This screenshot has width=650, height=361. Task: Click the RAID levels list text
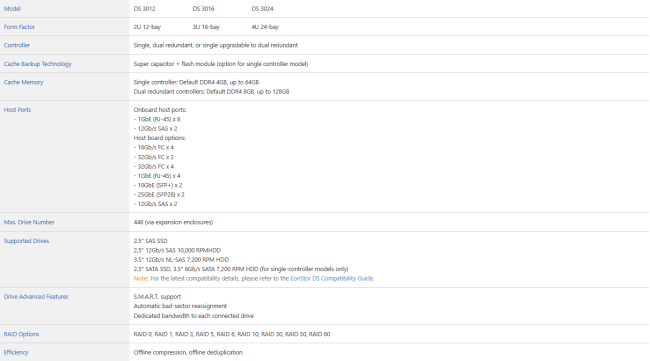(232, 334)
